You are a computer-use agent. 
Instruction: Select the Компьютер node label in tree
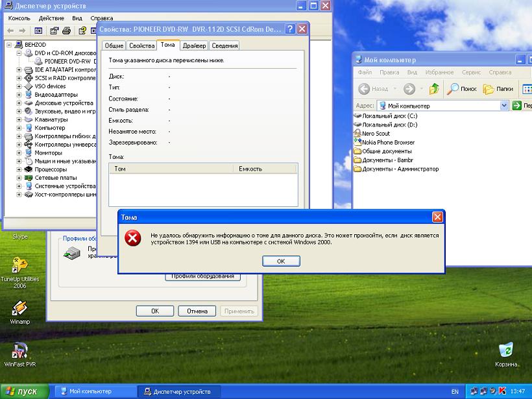49,128
